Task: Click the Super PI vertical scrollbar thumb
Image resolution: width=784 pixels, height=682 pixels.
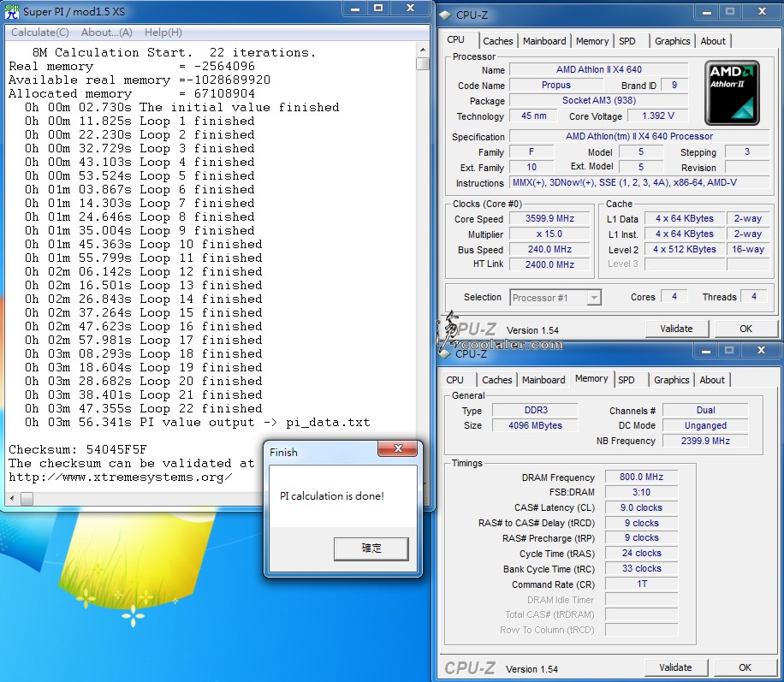Action: (423, 63)
